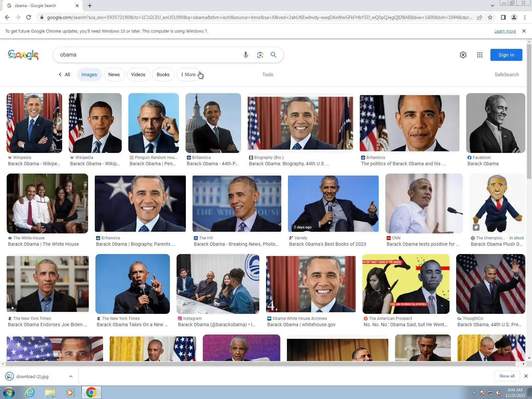Bookmark this page with star icon
Viewport: 532px width, 399px height.
[x=490, y=17]
